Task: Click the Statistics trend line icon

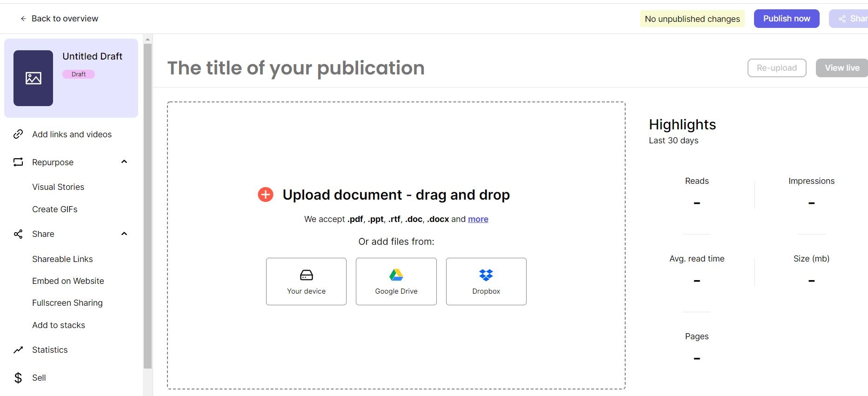Action: (18, 350)
